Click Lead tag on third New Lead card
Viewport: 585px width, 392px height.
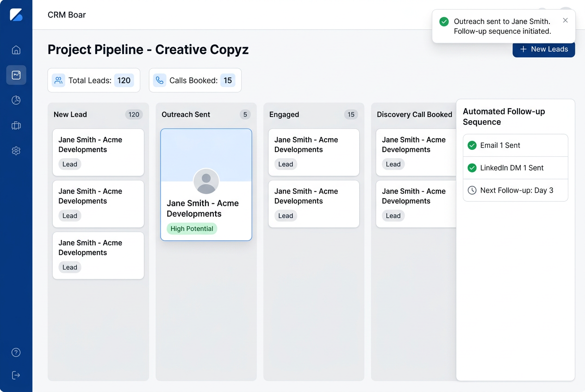tap(70, 267)
